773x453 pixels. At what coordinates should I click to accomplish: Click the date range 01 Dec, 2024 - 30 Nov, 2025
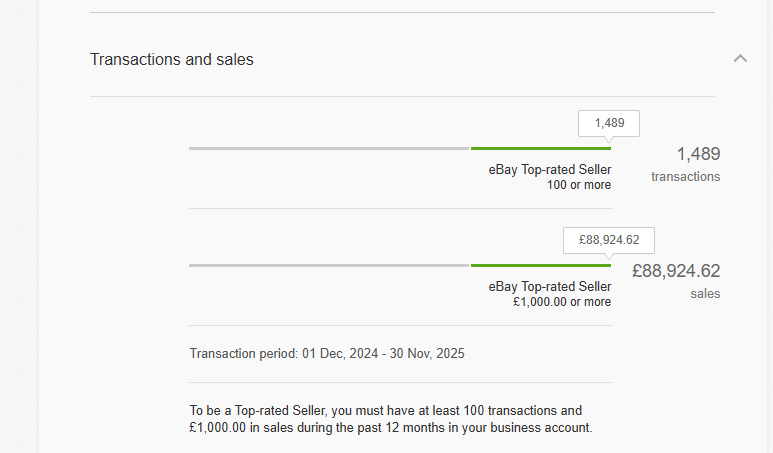(x=383, y=354)
